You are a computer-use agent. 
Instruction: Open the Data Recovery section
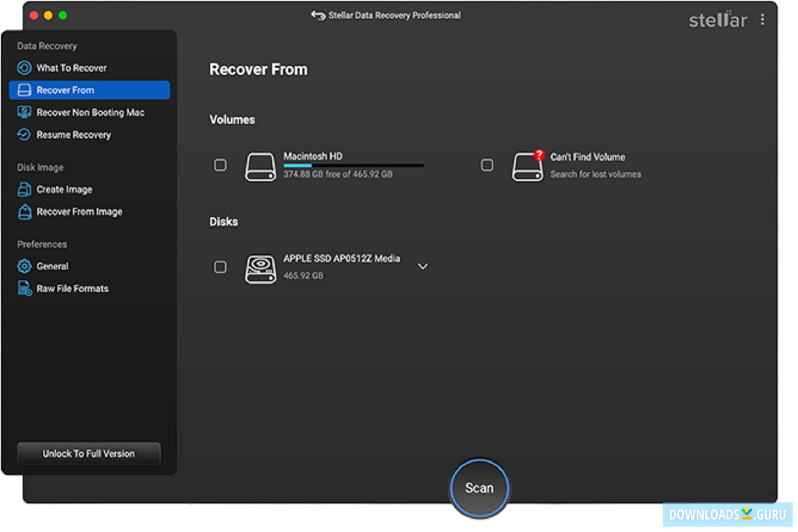(46, 46)
